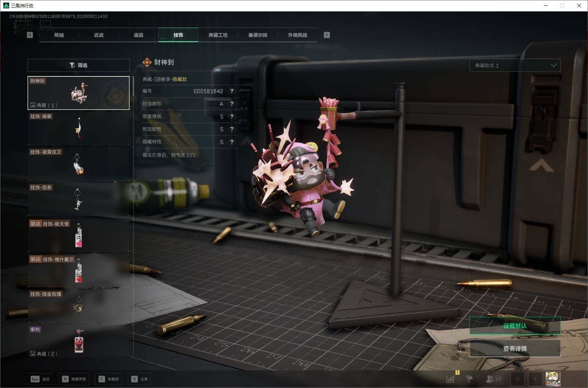Go to the 外观挑战 tab
Viewport: 588px width, 388px height.
(298, 35)
